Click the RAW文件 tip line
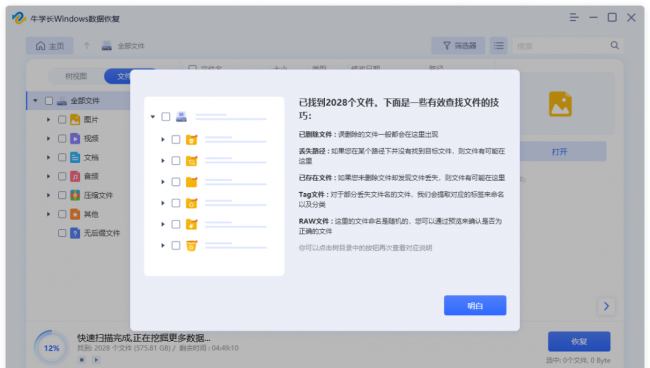The image size is (650, 368). click(x=400, y=226)
